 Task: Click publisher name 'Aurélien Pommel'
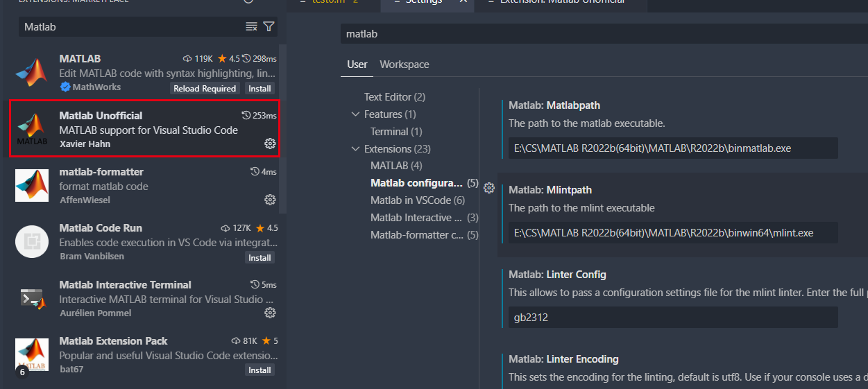(x=95, y=313)
